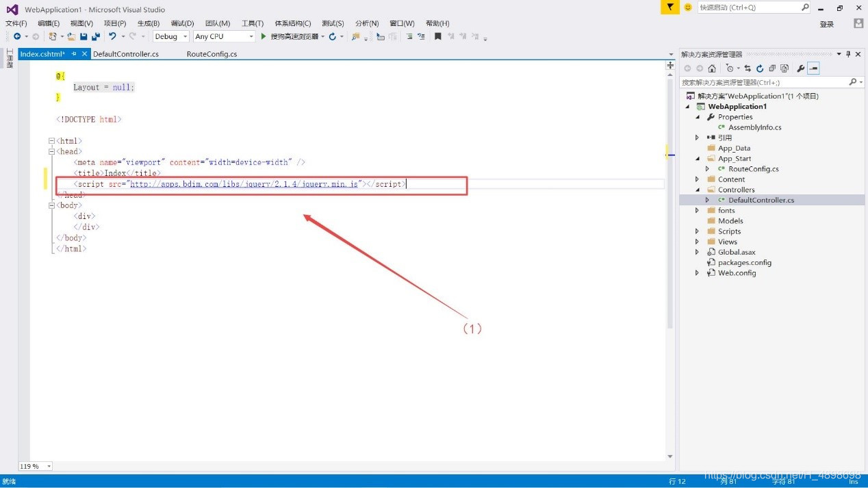Image resolution: width=868 pixels, height=488 pixels.
Task: Select AssemblyInfo.cs in Solution Explorer
Action: [x=754, y=127]
